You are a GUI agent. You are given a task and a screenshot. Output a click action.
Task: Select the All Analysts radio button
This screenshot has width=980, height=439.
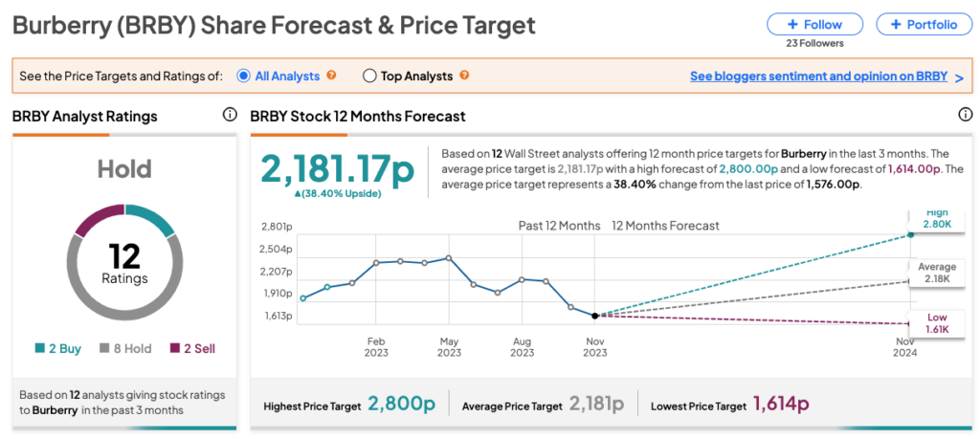tap(243, 77)
